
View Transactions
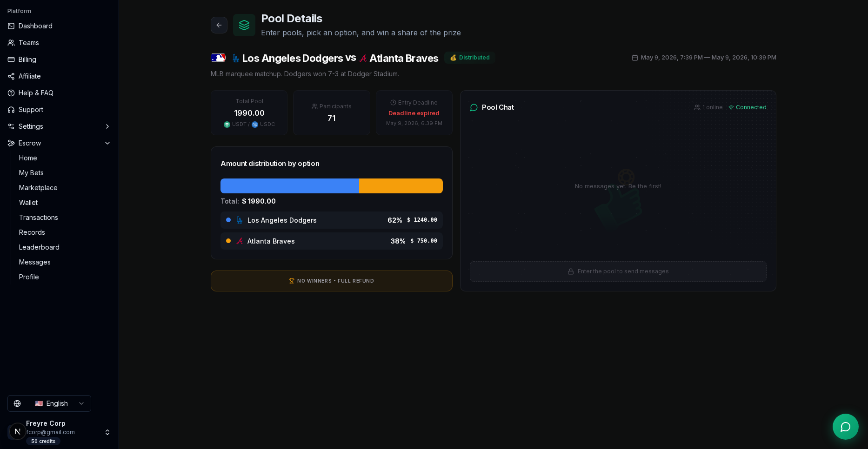click(x=64, y=218)
